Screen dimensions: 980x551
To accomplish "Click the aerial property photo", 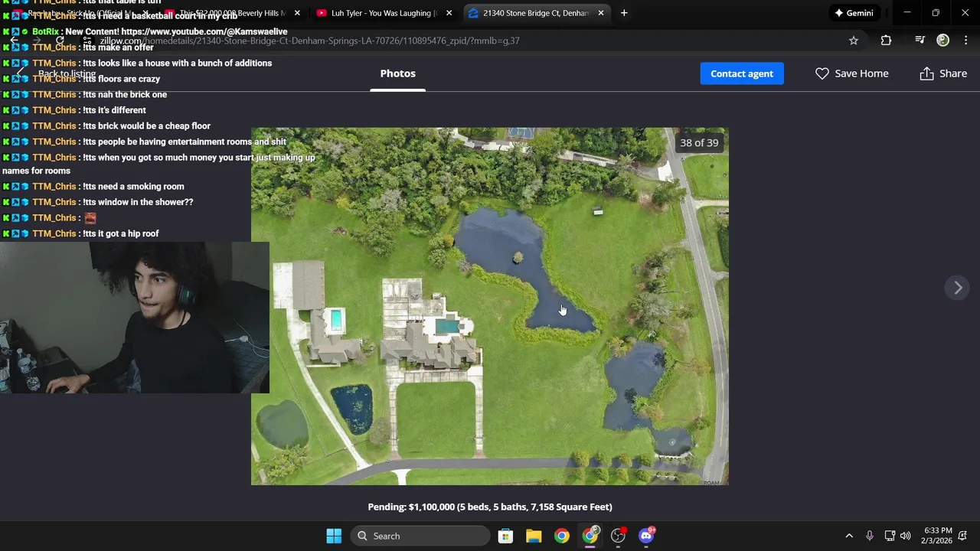I will pyautogui.click(x=490, y=306).
